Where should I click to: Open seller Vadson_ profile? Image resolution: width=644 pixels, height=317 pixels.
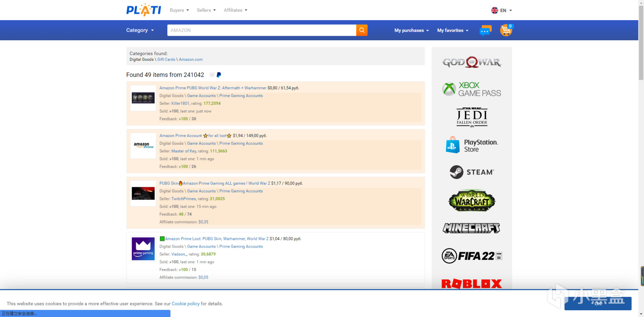click(179, 254)
